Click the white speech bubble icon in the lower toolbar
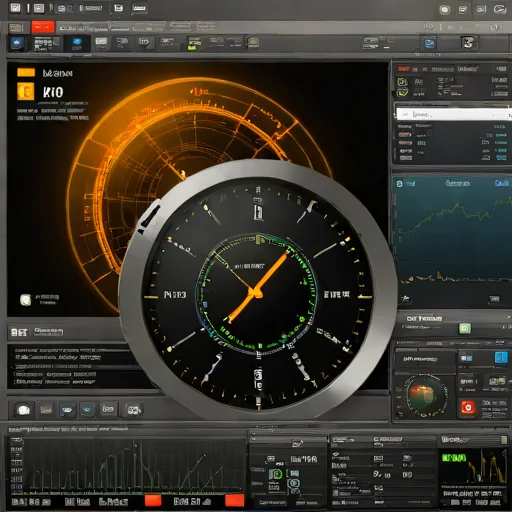The height and width of the screenshot is (512, 512). tap(24, 410)
